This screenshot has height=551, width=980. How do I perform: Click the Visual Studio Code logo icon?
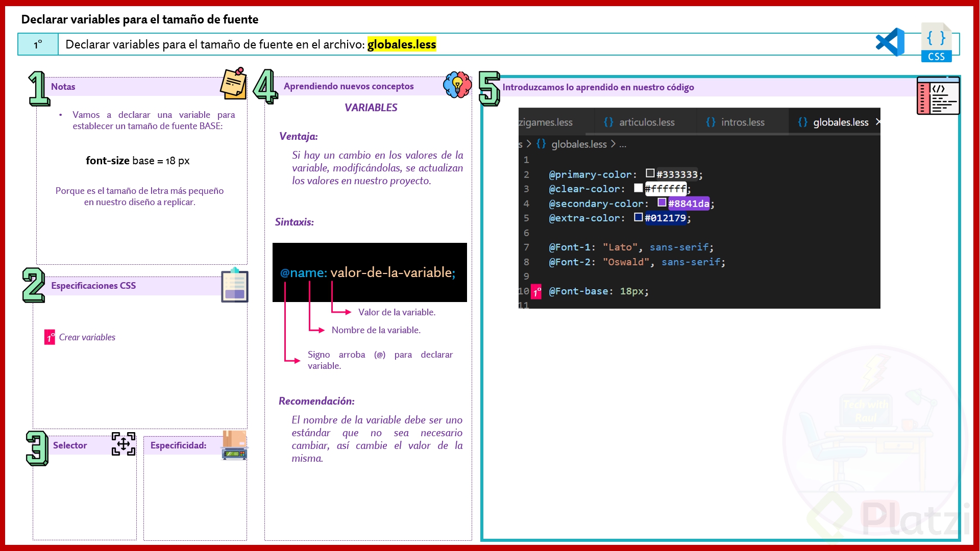890,42
